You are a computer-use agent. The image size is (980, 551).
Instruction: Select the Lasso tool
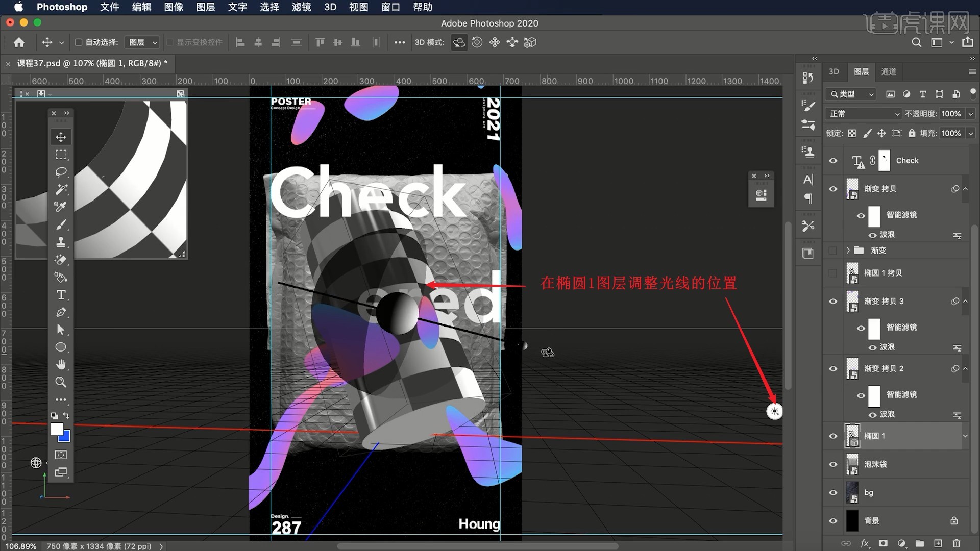[x=61, y=171]
